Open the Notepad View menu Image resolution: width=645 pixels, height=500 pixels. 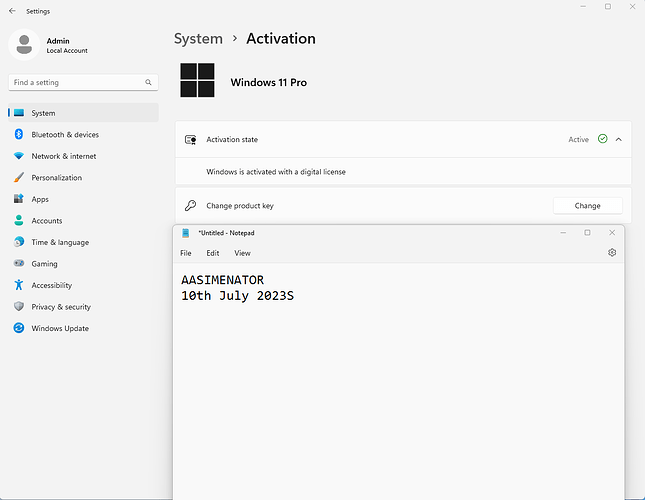tap(242, 253)
